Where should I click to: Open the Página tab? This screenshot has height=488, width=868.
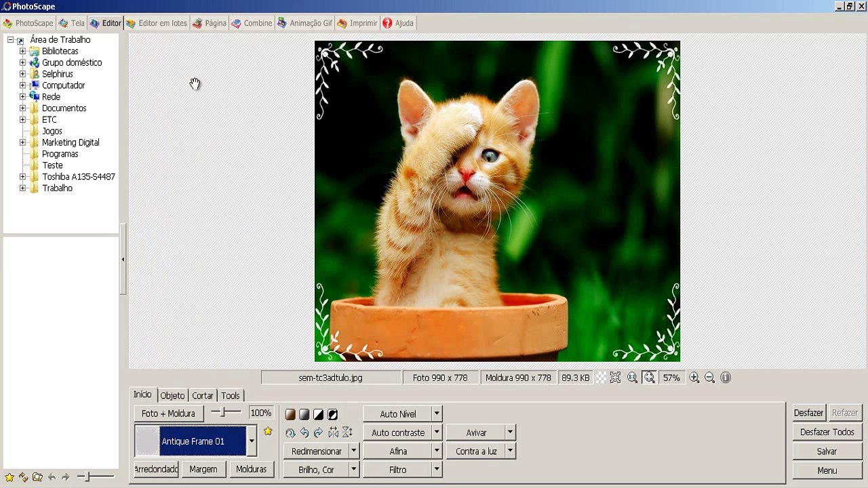coord(209,23)
